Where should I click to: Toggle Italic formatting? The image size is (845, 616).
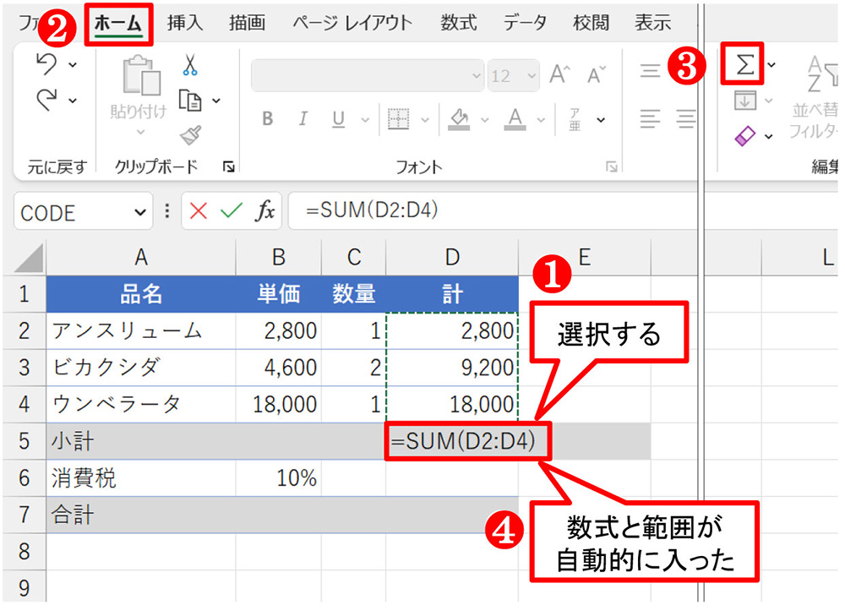303,119
